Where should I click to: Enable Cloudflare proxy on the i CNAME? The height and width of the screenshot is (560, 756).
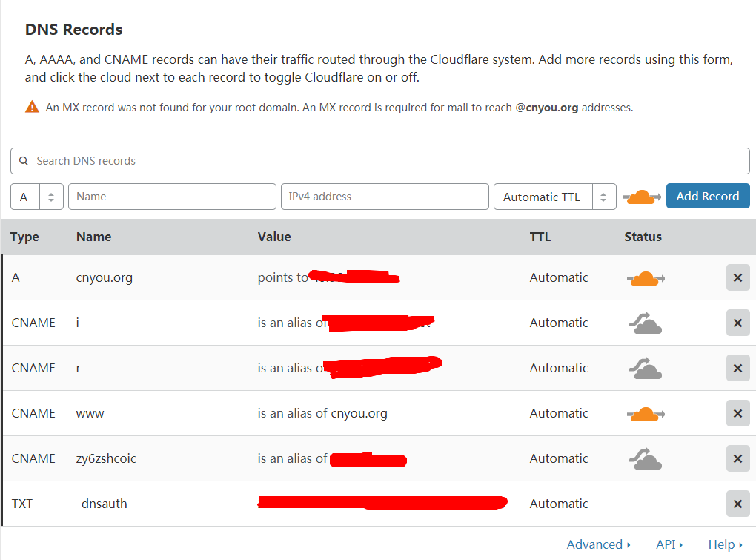(645, 323)
